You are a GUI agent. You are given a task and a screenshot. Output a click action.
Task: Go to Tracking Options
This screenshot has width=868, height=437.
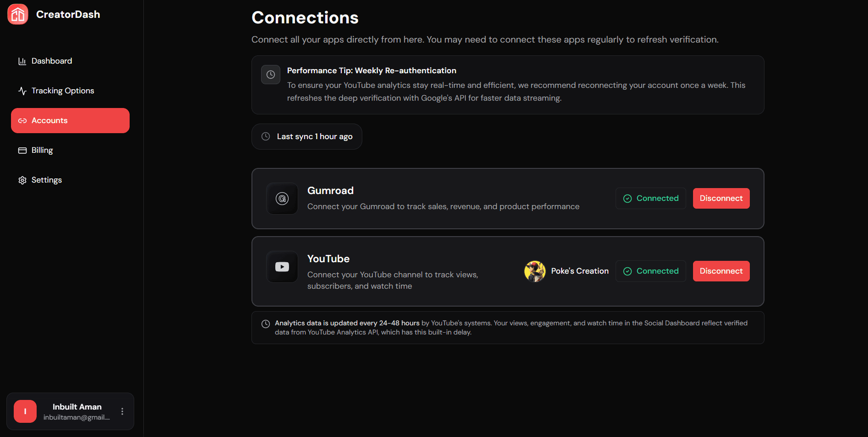(70, 91)
